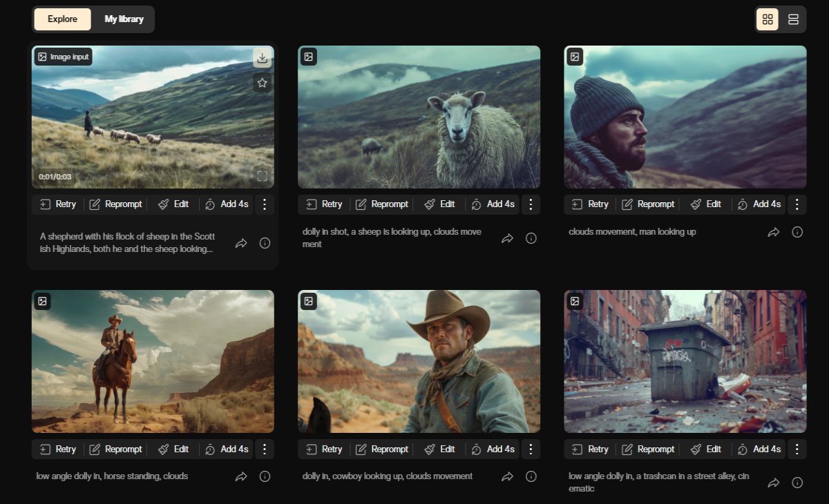Open fullscreen on the shepherd video
Viewport: 829px width, 504px height.
[262, 176]
